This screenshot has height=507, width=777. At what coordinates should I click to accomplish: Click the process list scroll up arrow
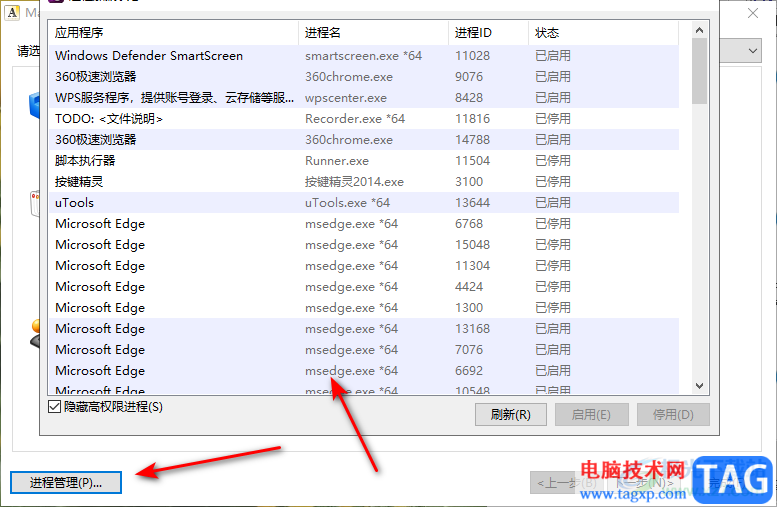pos(699,30)
